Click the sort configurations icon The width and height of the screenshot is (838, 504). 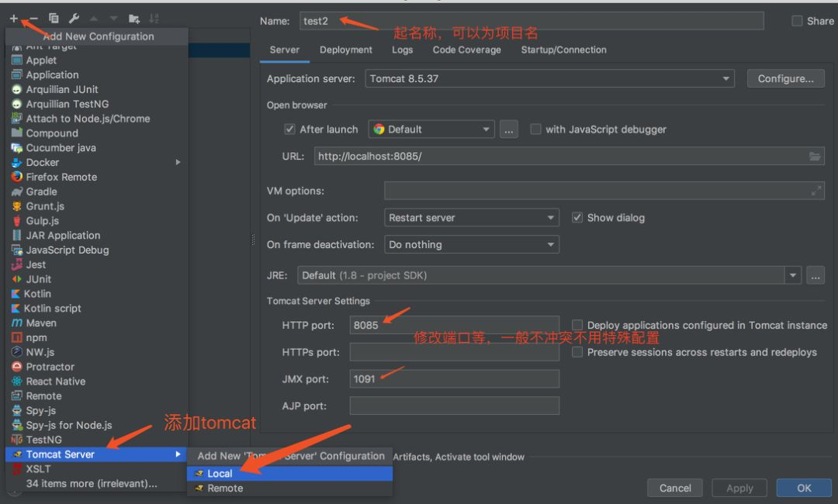tap(154, 19)
